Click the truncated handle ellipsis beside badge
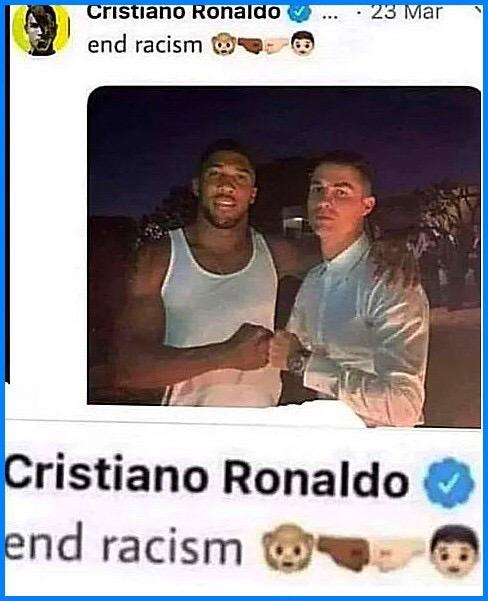 pyautogui.click(x=331, y=17)
